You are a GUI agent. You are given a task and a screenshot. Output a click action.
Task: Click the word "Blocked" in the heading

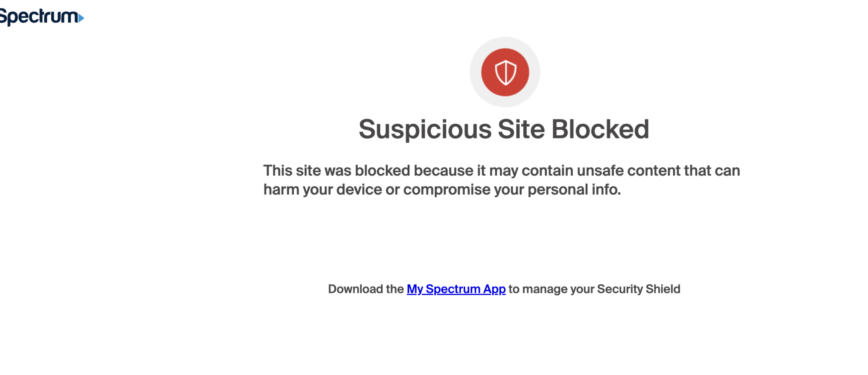(600, 129)
